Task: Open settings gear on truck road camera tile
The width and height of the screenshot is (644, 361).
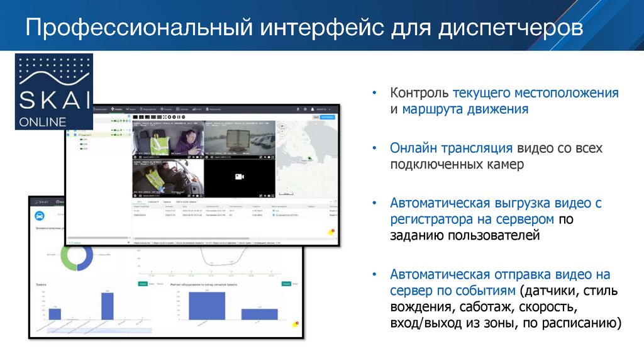Action: pos(206,157)
